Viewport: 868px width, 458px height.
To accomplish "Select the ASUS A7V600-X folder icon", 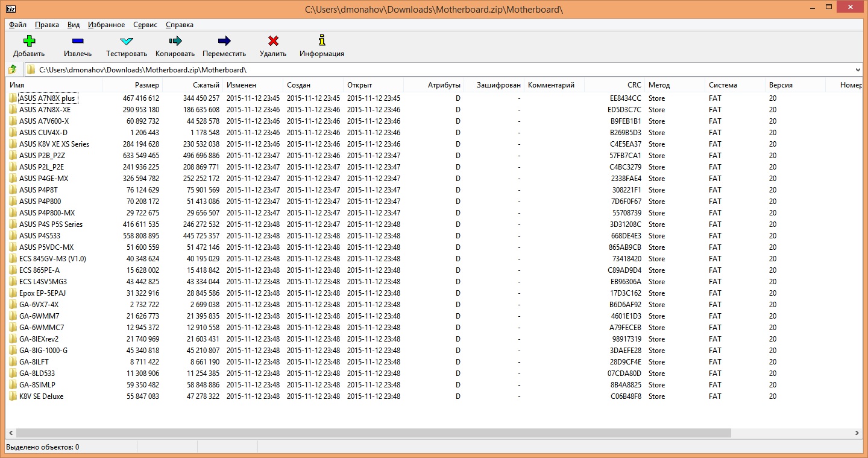I will pos(13,121).
